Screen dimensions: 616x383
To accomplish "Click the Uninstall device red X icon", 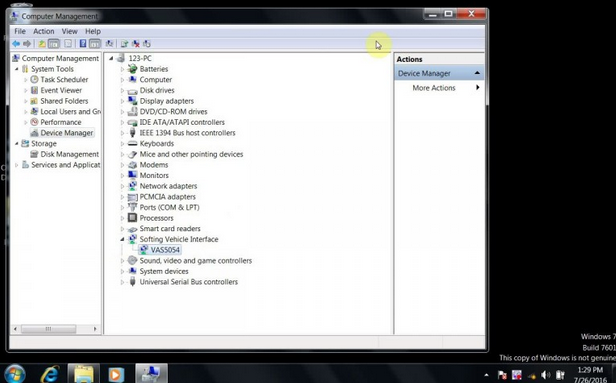I will [136, 44].
